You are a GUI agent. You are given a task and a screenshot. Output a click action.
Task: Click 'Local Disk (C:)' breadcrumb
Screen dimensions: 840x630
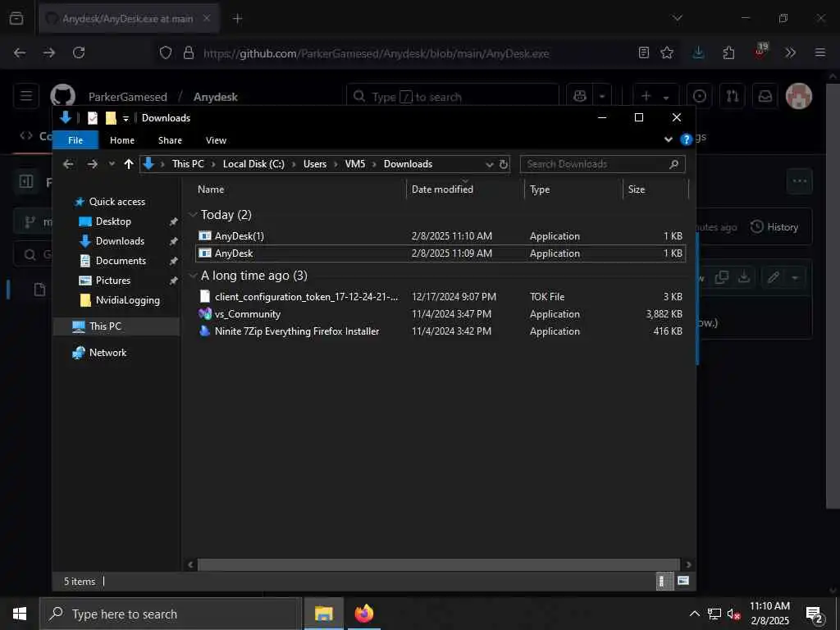pyautogui.click(x=253, y=164)
